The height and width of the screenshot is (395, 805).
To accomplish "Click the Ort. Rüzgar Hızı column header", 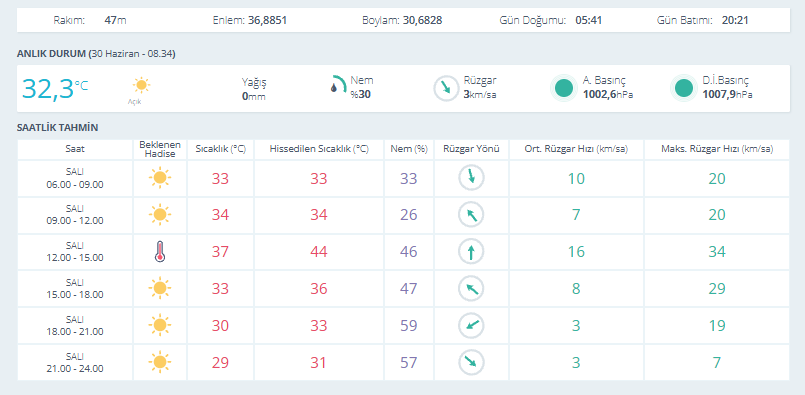I will [x=576, y=149].
